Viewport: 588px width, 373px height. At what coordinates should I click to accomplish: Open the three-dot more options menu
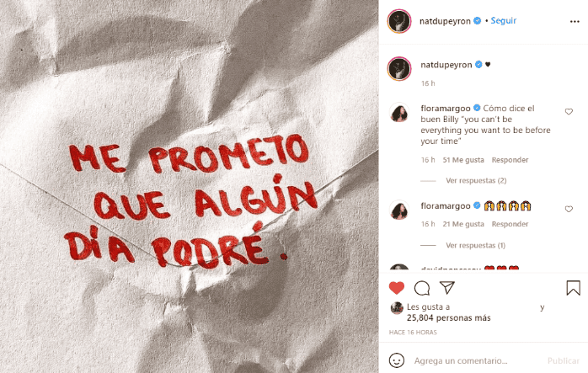click(x=575, y=22)
